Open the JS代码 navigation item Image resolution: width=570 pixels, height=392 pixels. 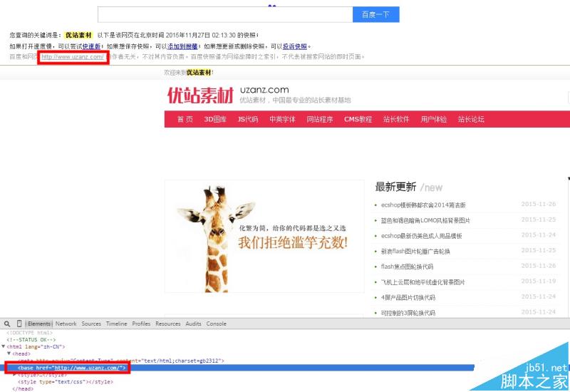[248, 119]
